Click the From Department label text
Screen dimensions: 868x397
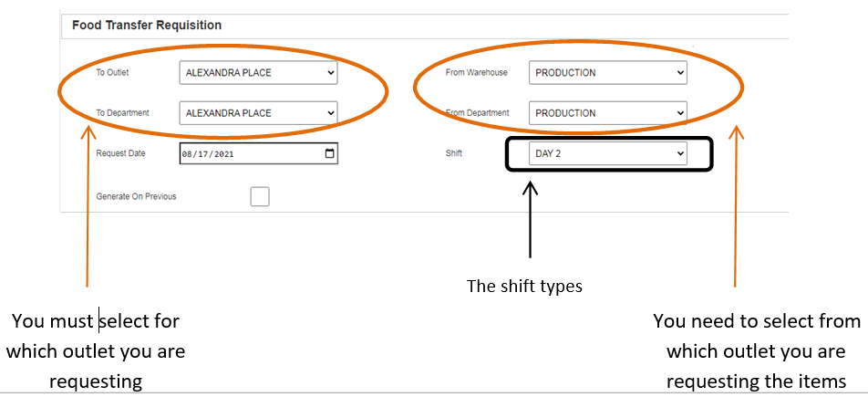479,113
